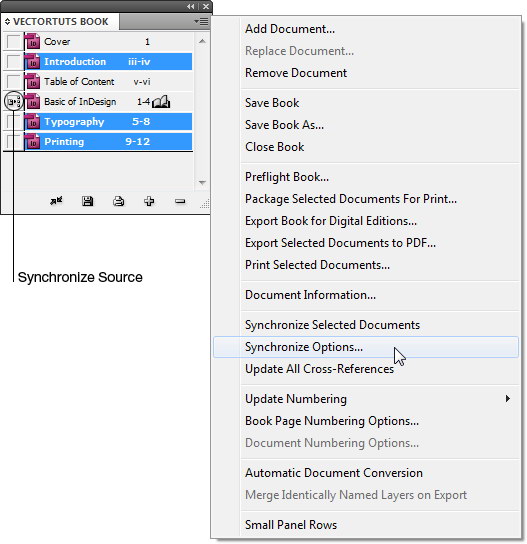Toggle Basic of InDesign synchronize source box

(x=14, y=102)
